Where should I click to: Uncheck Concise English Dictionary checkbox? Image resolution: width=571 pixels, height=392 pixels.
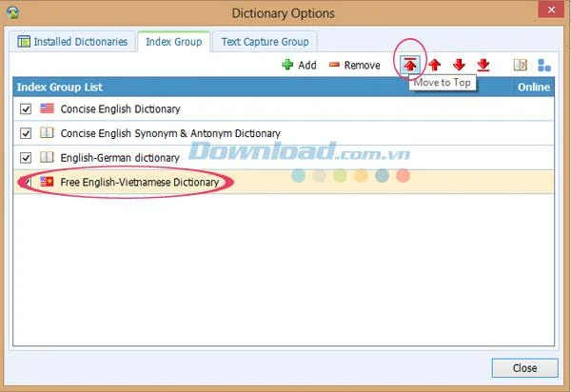[26, 108]
